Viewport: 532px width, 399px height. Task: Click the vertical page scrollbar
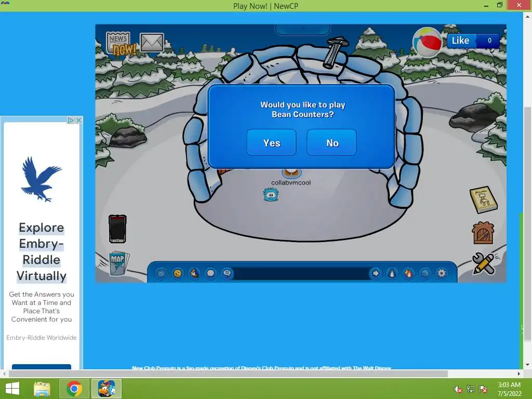tap(527, 224)
